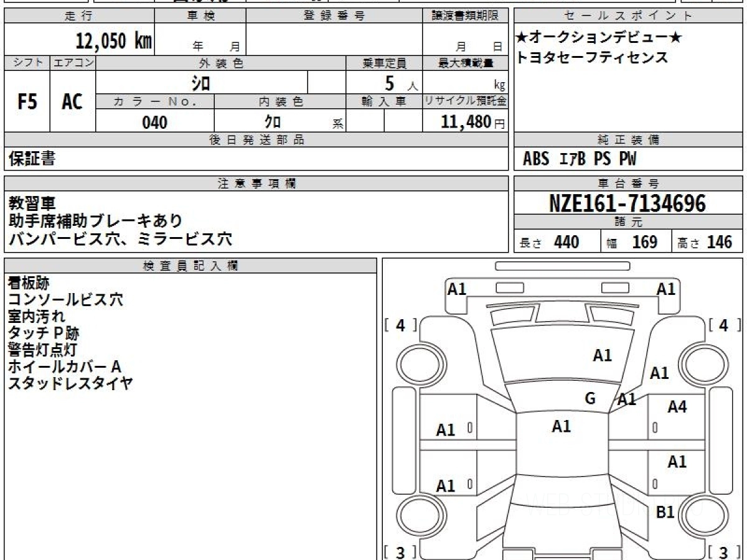The height and width of the screenshot is (560, 747).
Task: Select the 登録番号 header
Action: tap(335, 16)
